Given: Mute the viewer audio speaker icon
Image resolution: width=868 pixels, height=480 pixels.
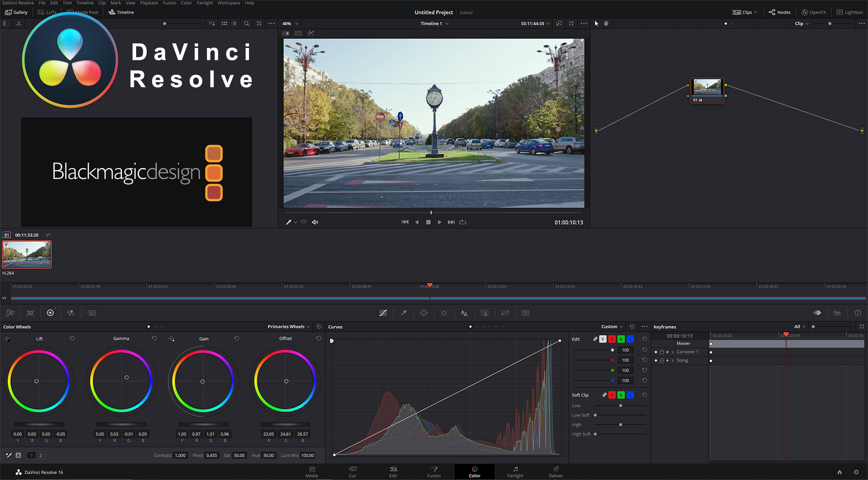Looking at the screenshot, I should [x=315, y=222].
